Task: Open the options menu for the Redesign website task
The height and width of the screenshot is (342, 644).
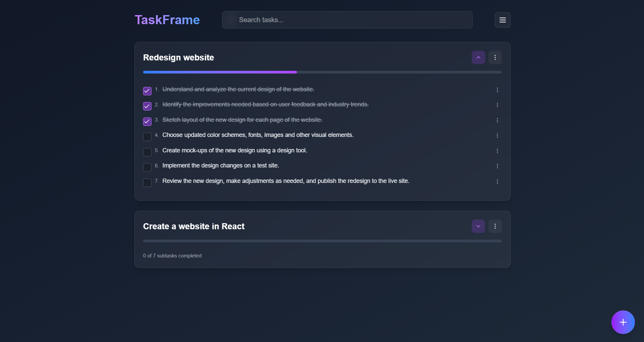Action: coord(495,57)
